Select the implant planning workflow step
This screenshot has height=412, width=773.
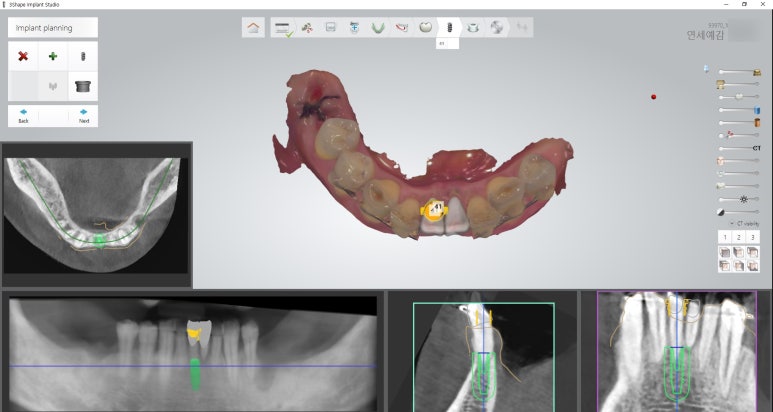[x=449, y=28]
